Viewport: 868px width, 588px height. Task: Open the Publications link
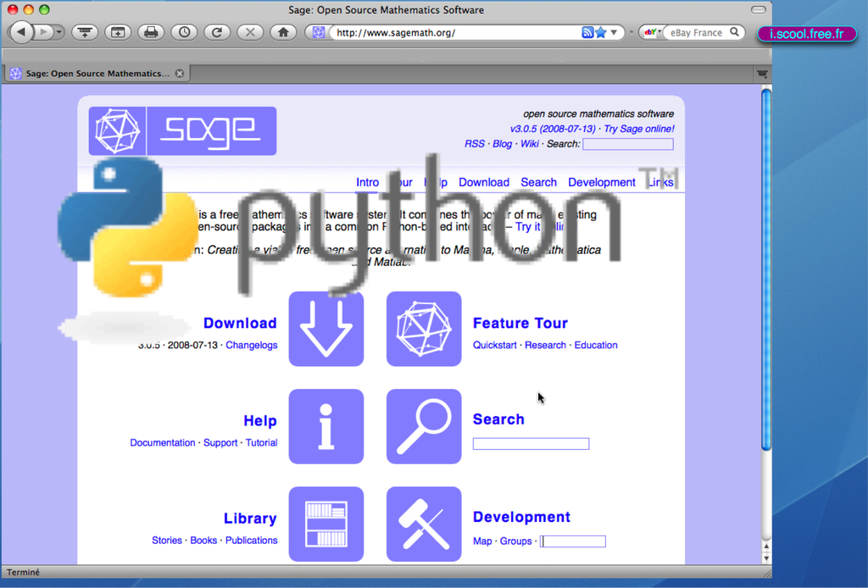point(251,541)
